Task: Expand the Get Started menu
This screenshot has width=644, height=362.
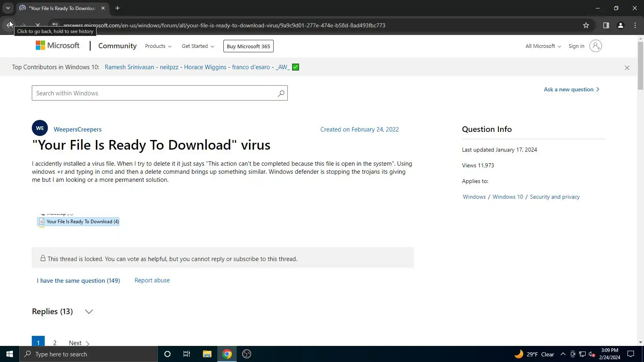Action: pyautogui.click(x=198, y=46)
